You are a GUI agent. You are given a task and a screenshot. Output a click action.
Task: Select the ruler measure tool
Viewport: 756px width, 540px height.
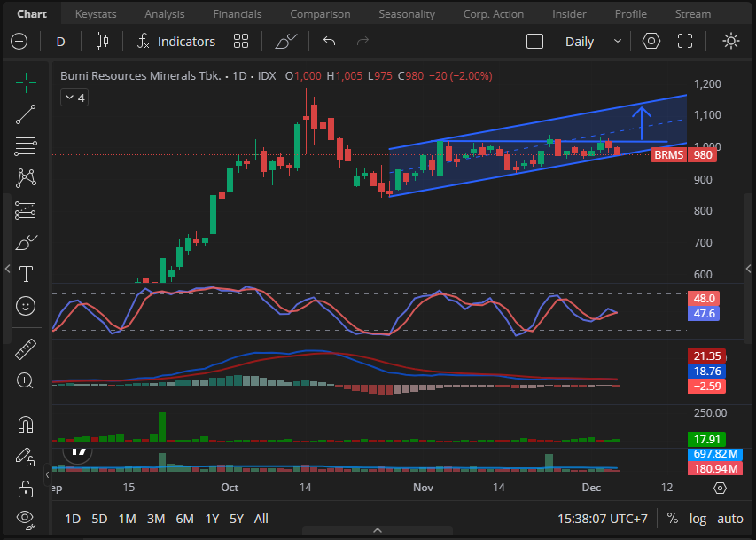pyautogui.click(x=26, y=349)
